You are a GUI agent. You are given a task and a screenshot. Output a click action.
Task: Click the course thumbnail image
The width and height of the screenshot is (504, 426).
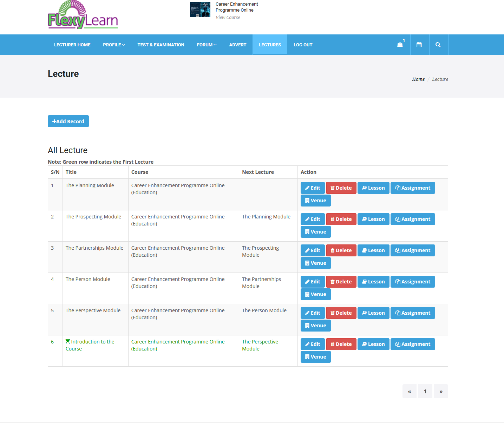[200, 9]
